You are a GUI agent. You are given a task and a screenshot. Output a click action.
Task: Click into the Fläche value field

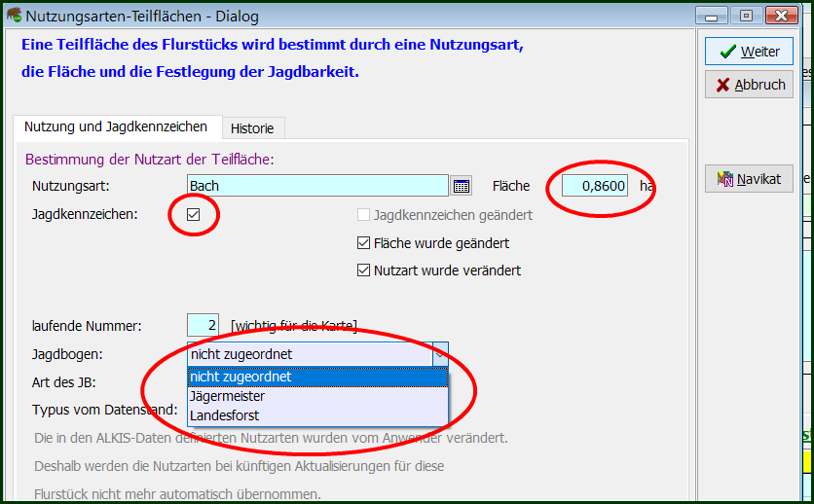click(594, 186)
